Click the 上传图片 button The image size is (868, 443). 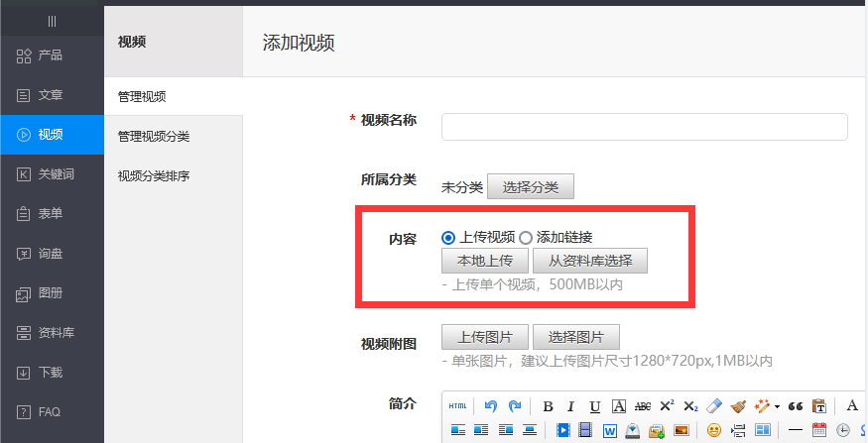pos(484,337)
